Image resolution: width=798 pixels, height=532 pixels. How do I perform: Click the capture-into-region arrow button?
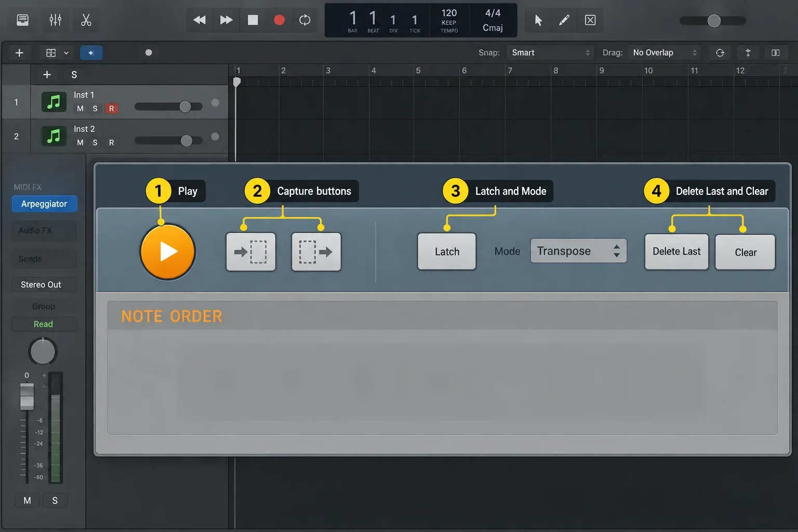pos(251,252)
